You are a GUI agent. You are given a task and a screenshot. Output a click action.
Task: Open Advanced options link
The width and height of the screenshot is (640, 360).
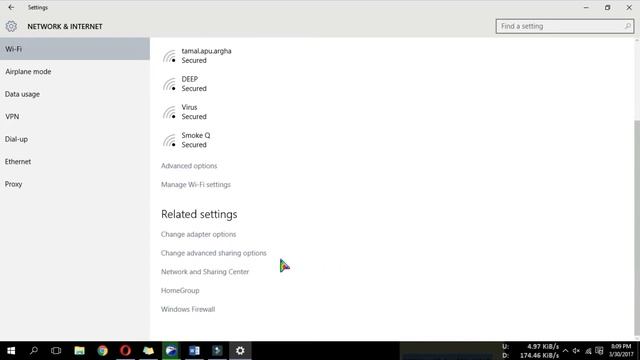(x=189, y=166)
